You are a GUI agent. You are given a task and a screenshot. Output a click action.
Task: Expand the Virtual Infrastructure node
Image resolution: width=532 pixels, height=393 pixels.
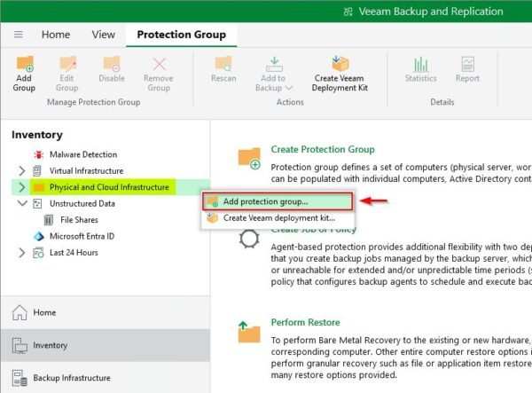(21, 170)
